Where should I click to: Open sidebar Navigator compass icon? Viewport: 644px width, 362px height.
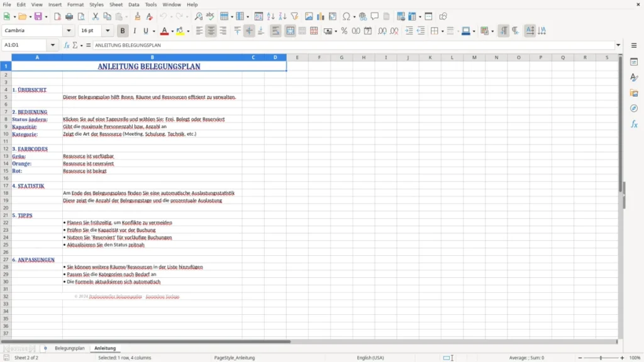634,108
